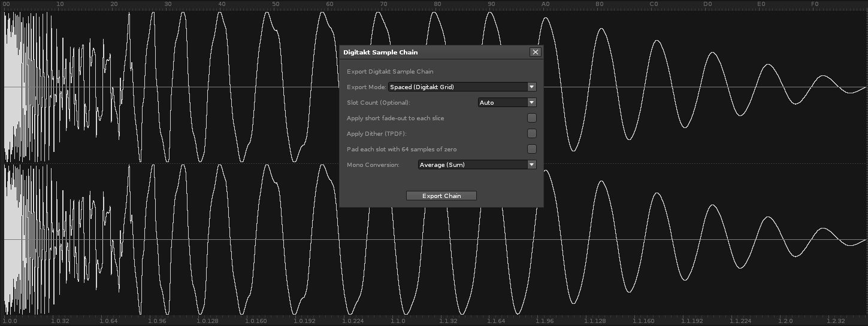Click the Export Chain button
Viewport: 868px width, 326px height.
[x=441, y=196]
